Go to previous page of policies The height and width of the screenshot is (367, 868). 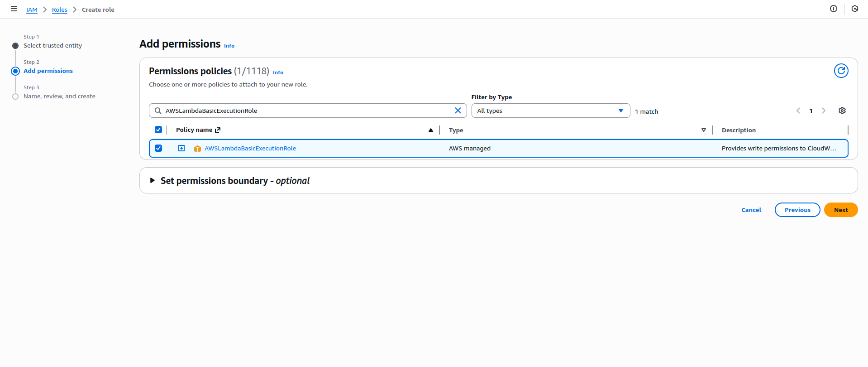point(798,111)
